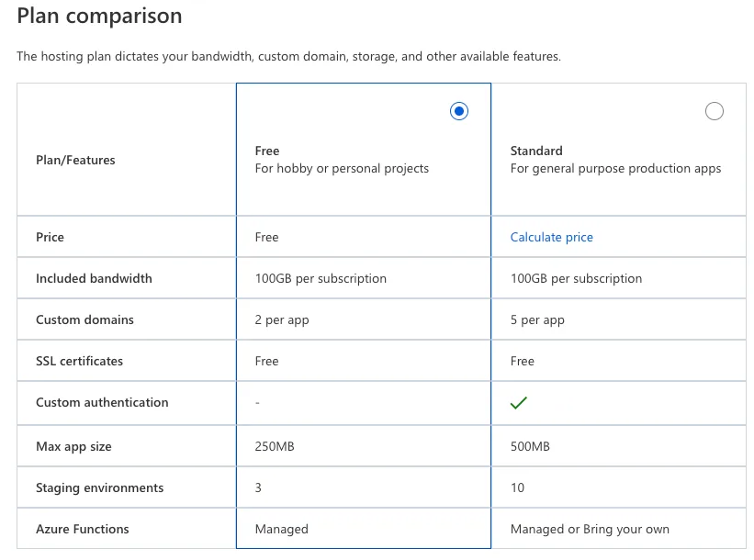The image size is (754, 560).
Task: Click the Price row label
Action: point(50,237)
